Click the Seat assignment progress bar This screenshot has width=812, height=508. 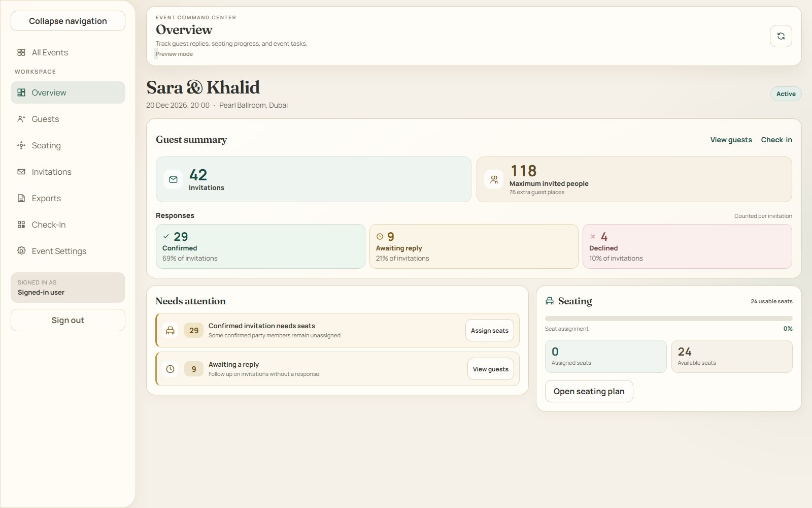click(669, 319)
